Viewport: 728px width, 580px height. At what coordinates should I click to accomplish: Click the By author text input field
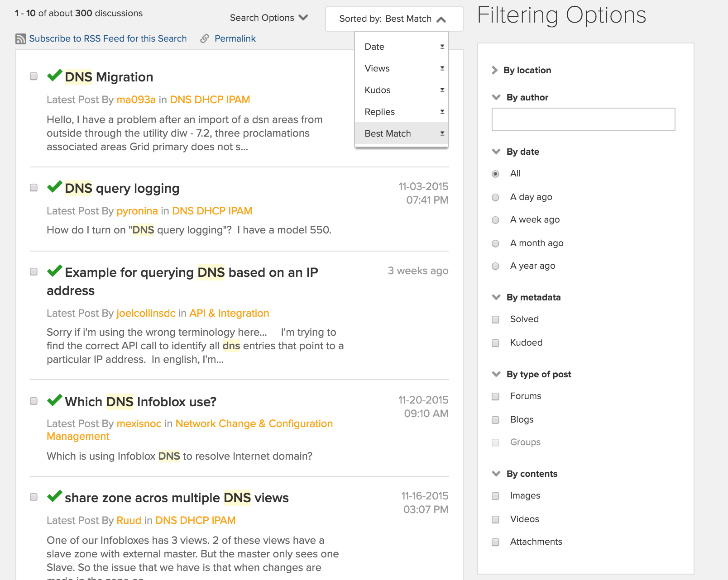click(583, 119)
